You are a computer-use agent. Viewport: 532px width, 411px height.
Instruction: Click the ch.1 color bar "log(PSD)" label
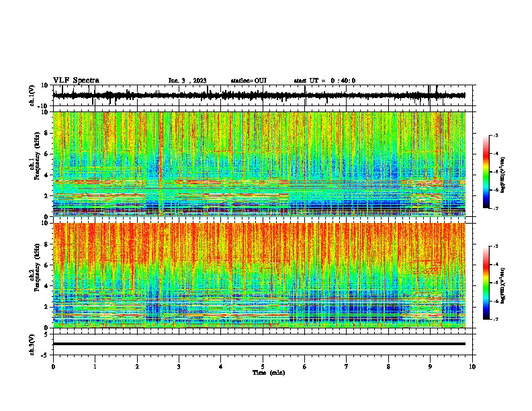point(503,175)
